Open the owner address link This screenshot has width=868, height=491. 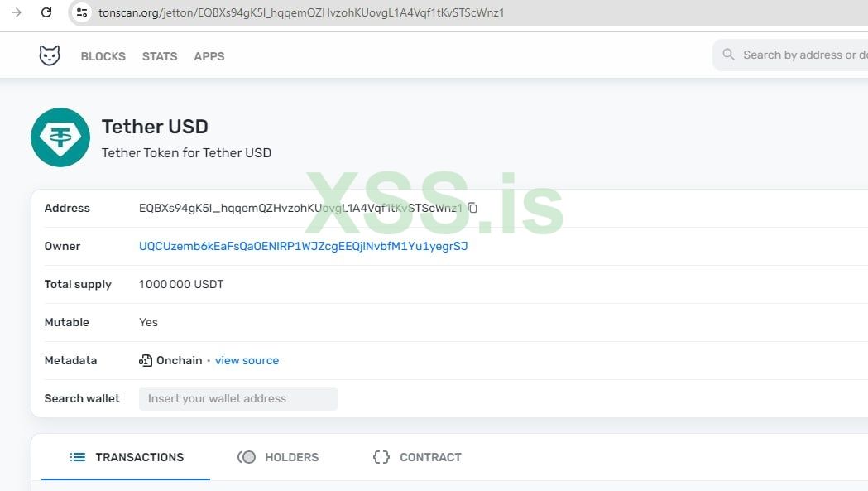pos(304,246)
